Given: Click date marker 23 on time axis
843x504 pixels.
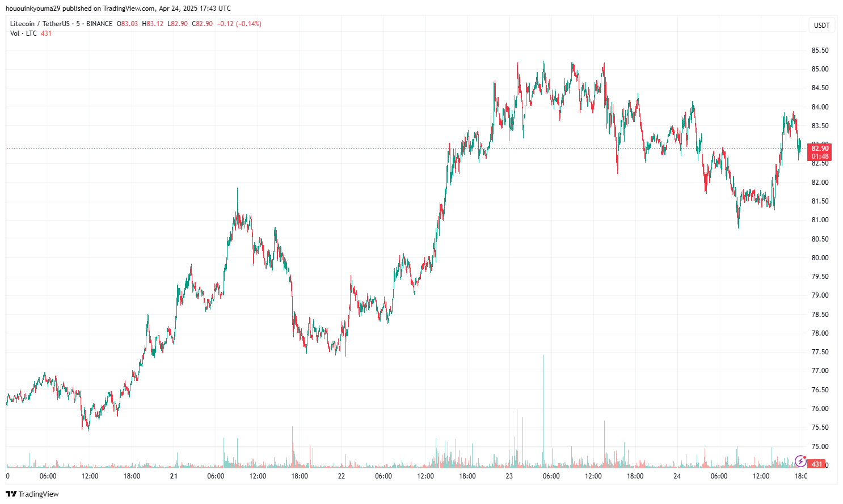Looking at the screenshot, I should (509, 476).
